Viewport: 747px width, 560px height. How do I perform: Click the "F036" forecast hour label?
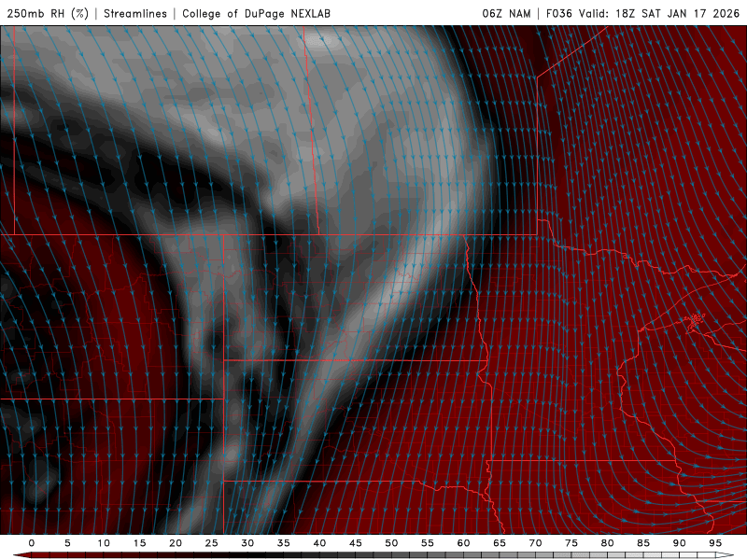tap(561, 13)
